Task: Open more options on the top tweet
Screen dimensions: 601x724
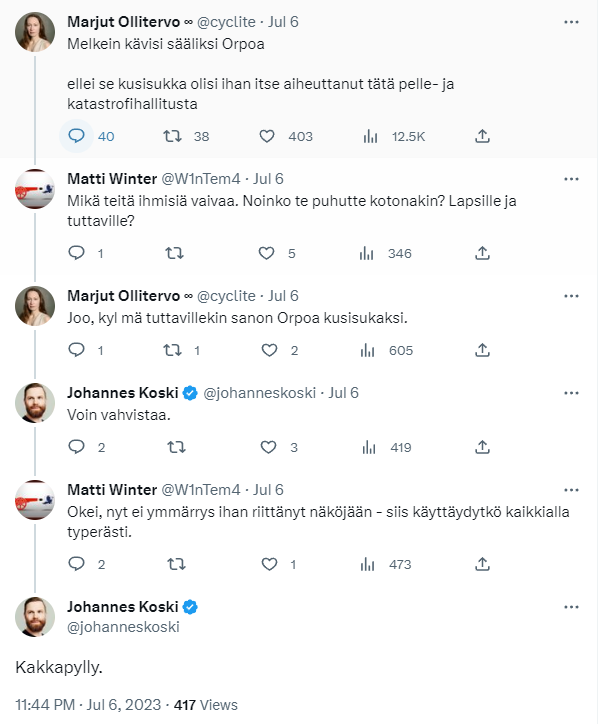Action: pyautogui.click(x=571, y=22)
